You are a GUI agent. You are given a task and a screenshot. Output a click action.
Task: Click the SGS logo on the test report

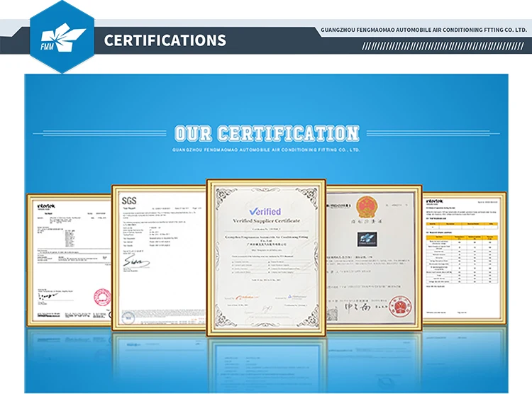tap(129, 201)
